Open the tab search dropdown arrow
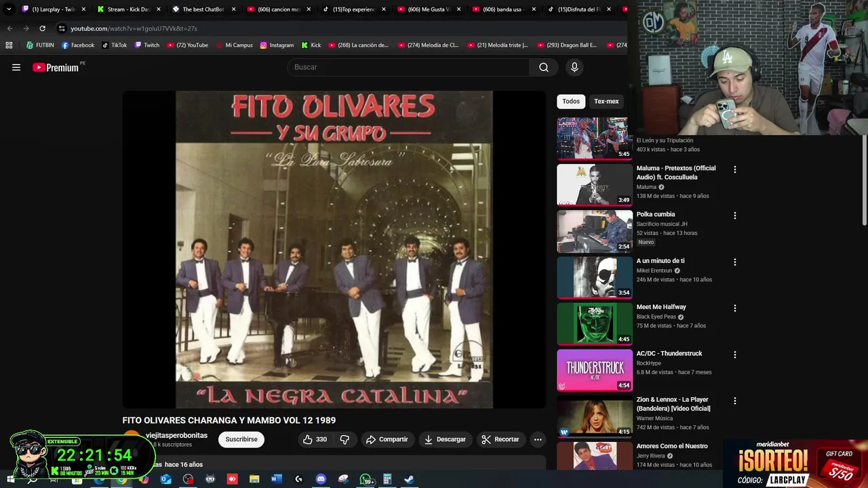Image resolution: width=868 pixels, height=488 pixels. pos(9,9)
